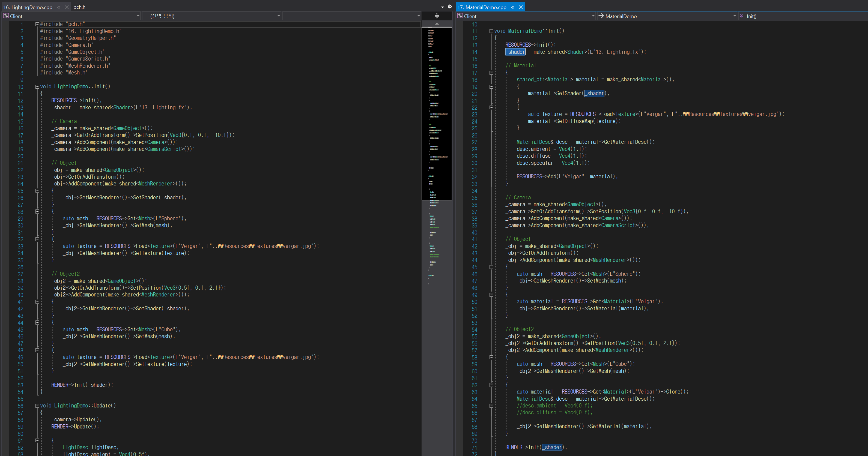Open the MaterialDemo class dropdown
Viewport: 868px width, 456px height.
pyautogui.click(x=667, y=16)
